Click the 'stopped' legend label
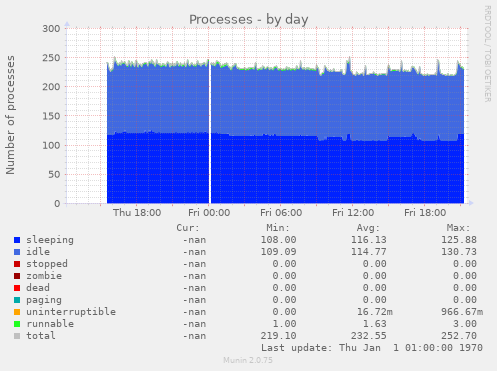 tap(47, 264)
